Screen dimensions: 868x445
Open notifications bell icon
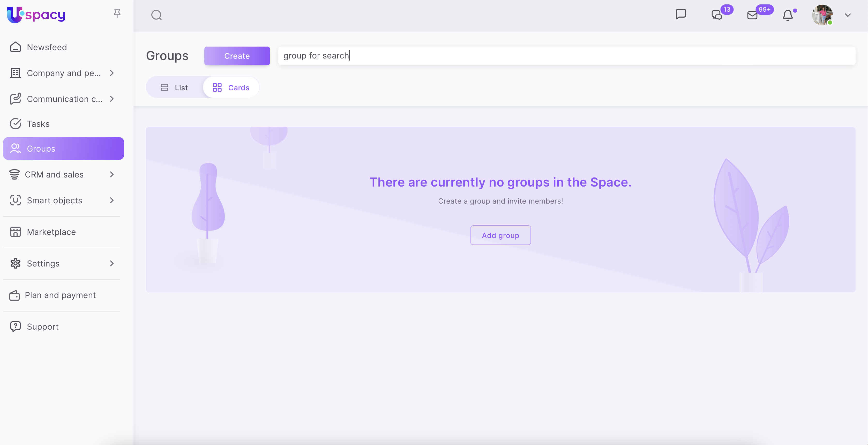[788, 15]
